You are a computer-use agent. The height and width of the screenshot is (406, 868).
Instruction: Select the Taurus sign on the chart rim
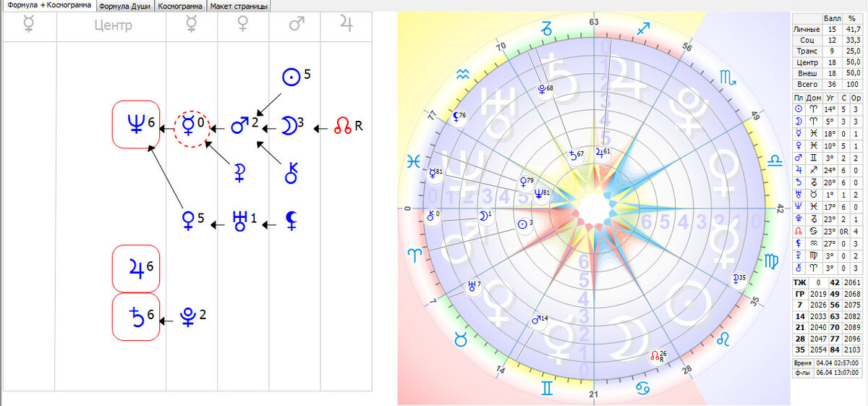click(x=460, y=339)
